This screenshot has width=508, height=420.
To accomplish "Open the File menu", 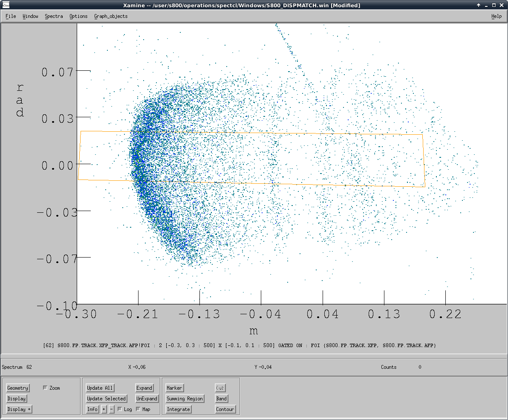I will [x=11, y=16].
